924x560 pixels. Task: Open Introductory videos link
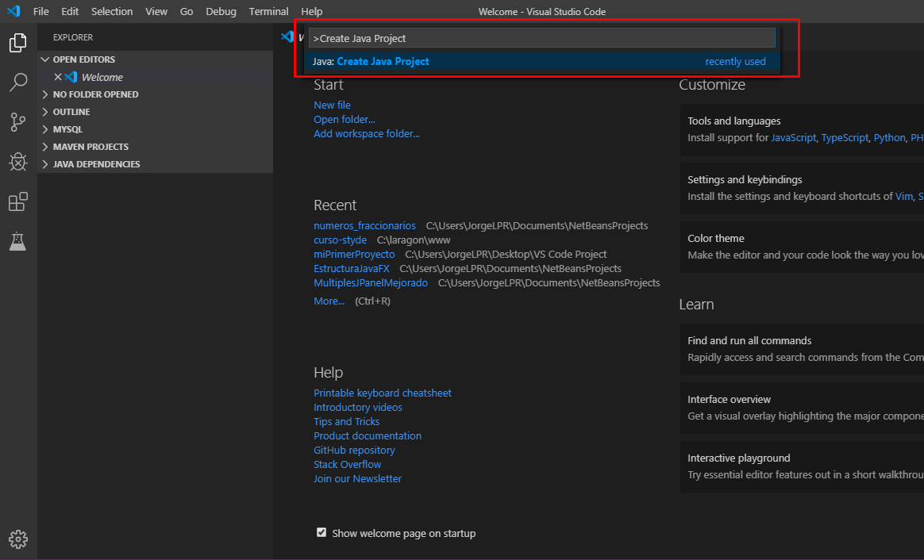[x=358, y=407]
